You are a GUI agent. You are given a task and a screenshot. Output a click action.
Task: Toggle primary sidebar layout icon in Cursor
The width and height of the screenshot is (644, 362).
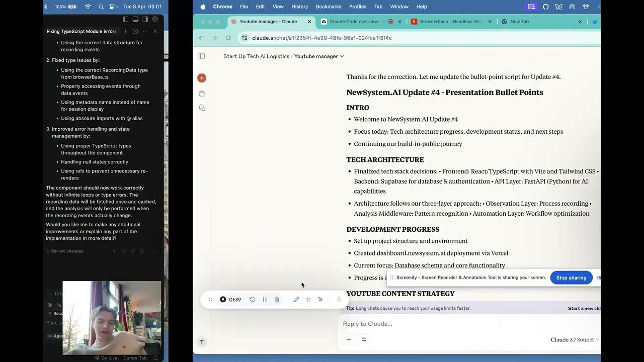click(x=125, y=19)
